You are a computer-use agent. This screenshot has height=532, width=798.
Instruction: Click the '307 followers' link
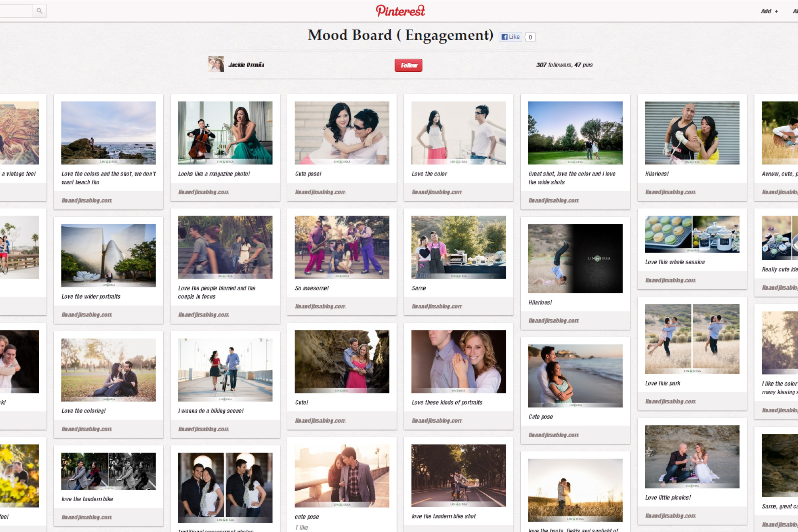point(554,65)
